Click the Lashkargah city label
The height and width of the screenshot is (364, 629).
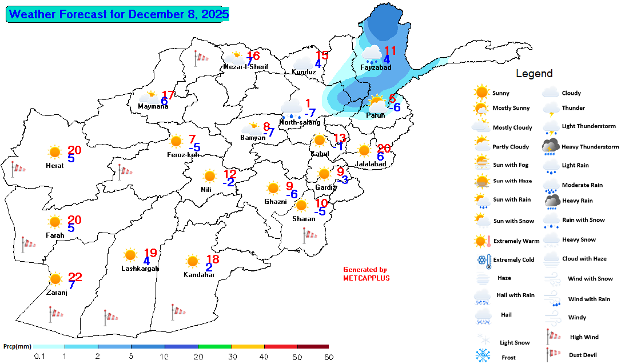(x=140, y=269)
